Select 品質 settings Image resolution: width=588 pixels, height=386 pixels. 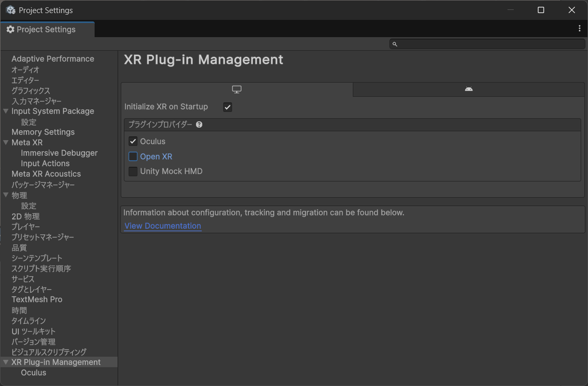(19, 247)
